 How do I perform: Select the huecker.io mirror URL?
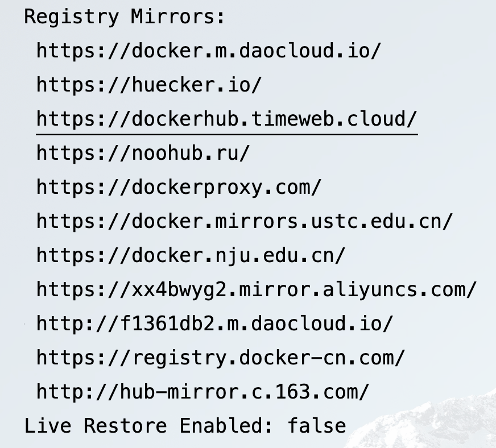click(x=149, y=85)
